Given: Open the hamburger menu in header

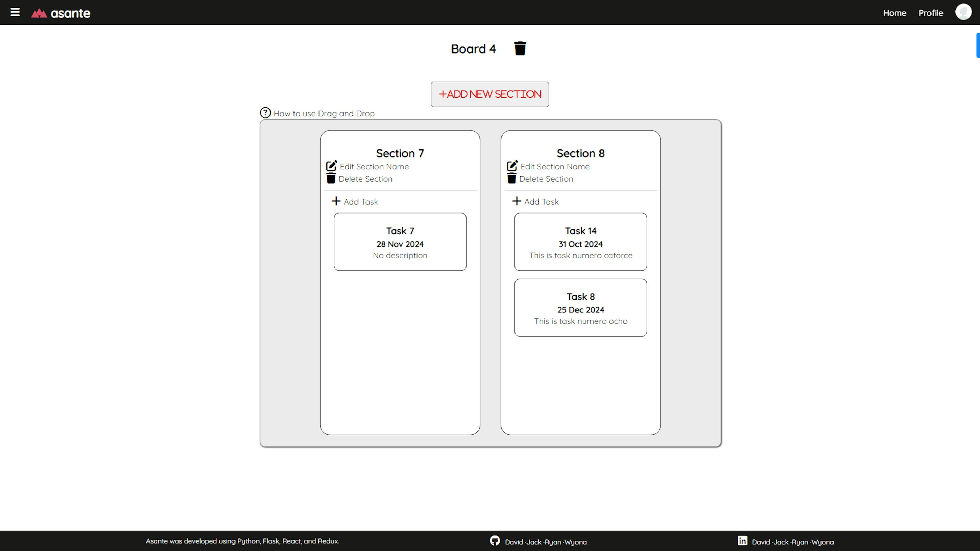Looking at the screenshot, I should click(x=15, y=12).
